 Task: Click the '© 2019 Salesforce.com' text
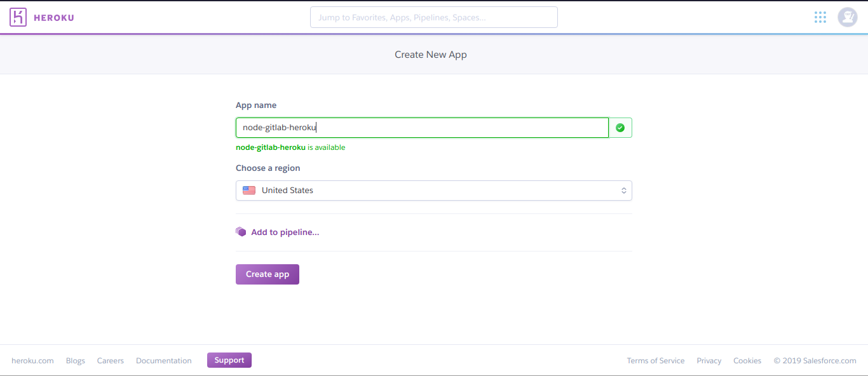pyautogui.click(x=815, y=361)
